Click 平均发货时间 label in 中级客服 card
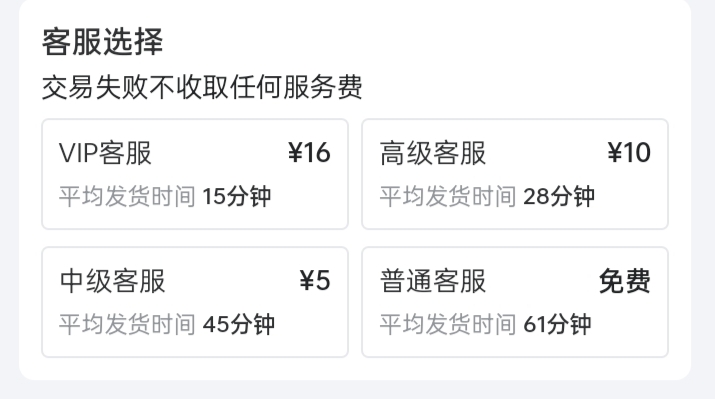Viewport: 715px width, 399px height. (x=127, y=325)
